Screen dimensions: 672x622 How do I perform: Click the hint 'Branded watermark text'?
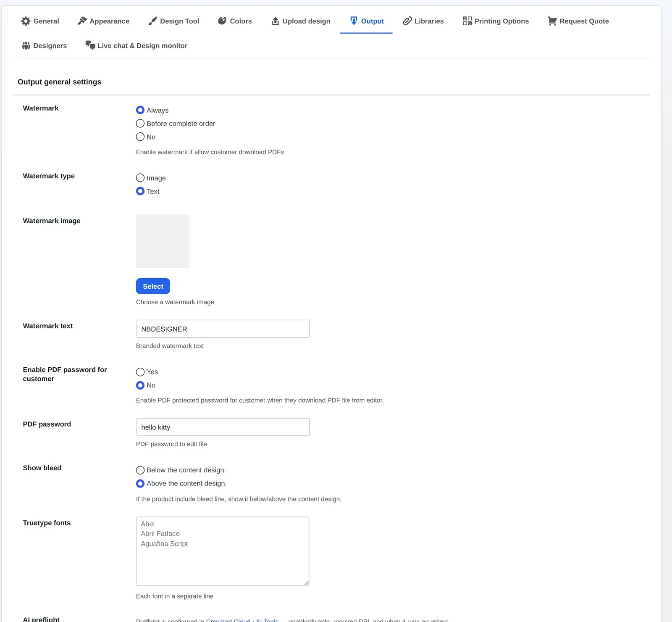[x=170, y=346]
